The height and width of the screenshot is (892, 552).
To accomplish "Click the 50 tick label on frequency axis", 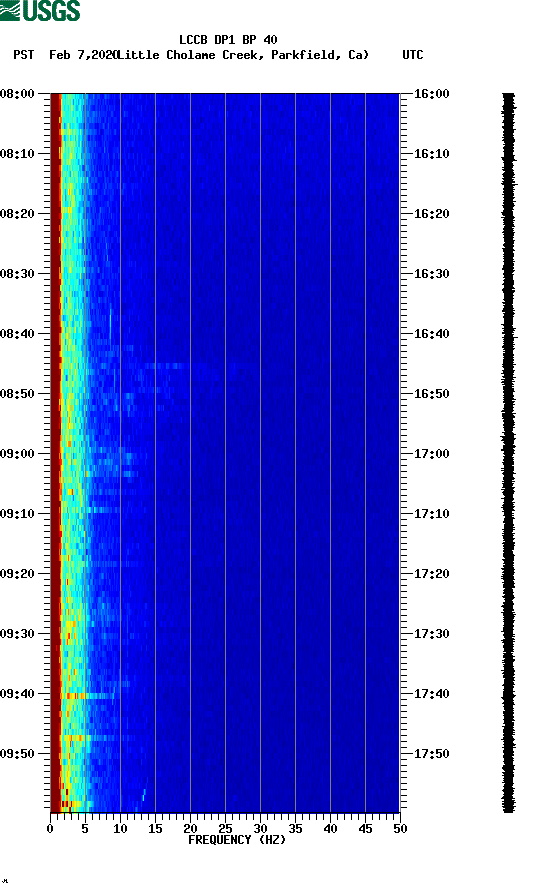I will coord(400,829).
